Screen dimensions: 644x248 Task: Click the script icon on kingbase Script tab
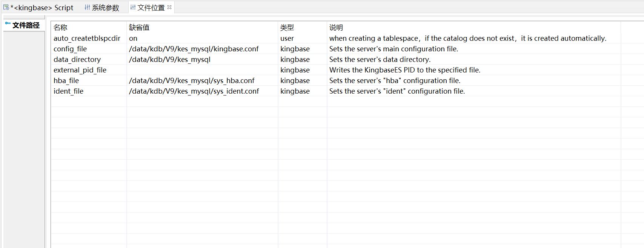point(6,7)
